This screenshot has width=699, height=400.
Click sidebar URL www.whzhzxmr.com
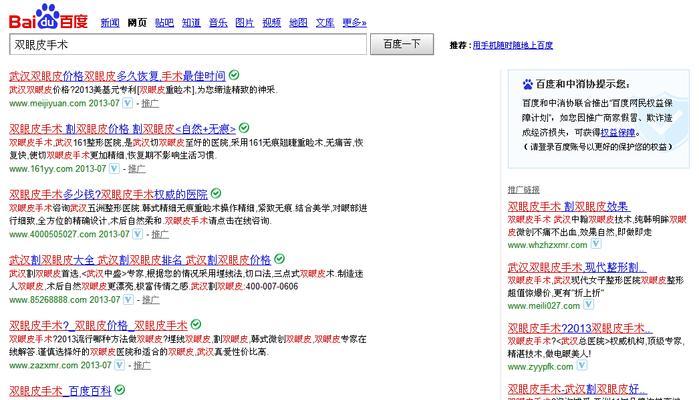(547, 245)
